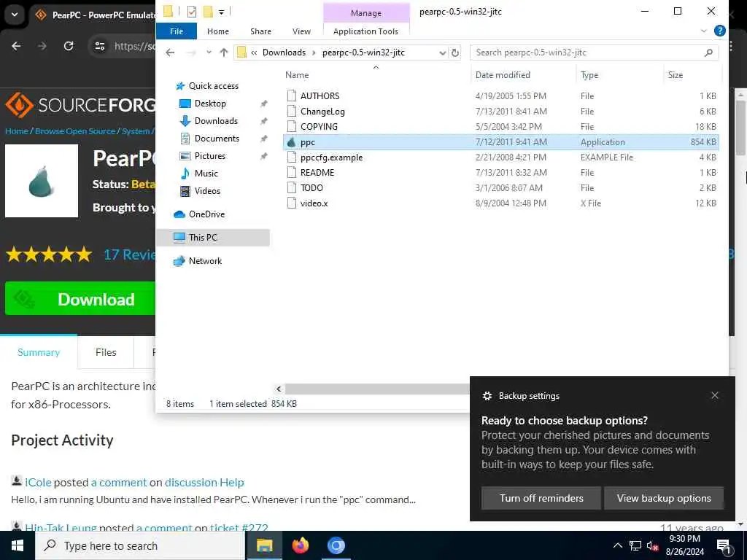Image resolution: width=747 pixels, height=560 pixels.
Task: Click Properties icon in quick access toolbar
Action: [x=192, y=12]
